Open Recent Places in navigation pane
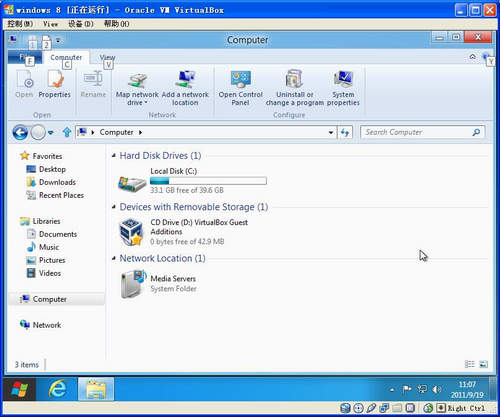The height and width of the screenshot is (417, 500). click(55, 195)
